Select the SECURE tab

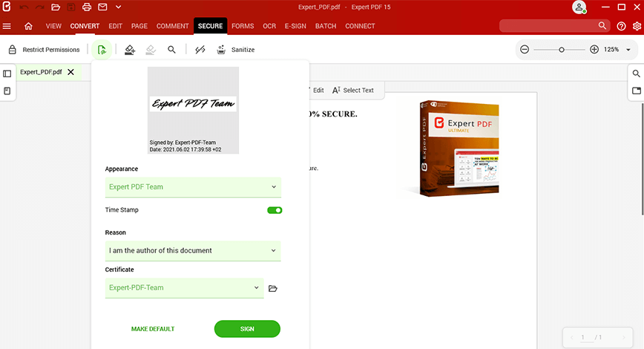(x=210, y=26)
